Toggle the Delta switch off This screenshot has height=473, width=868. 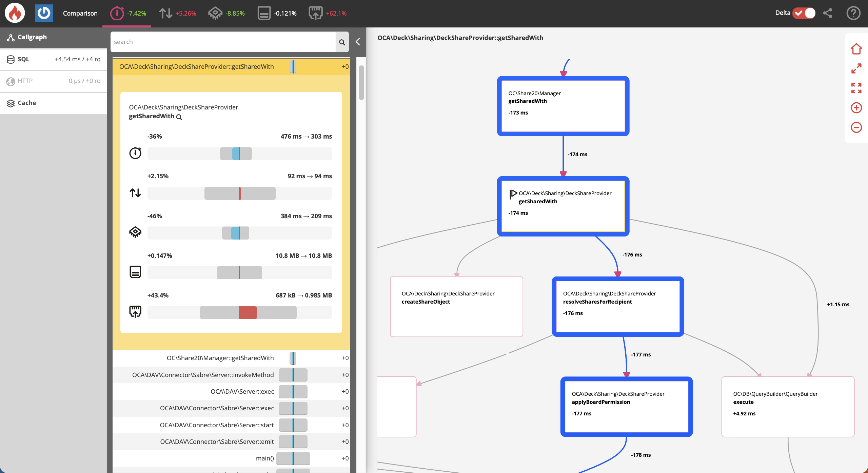click(804, 13)
